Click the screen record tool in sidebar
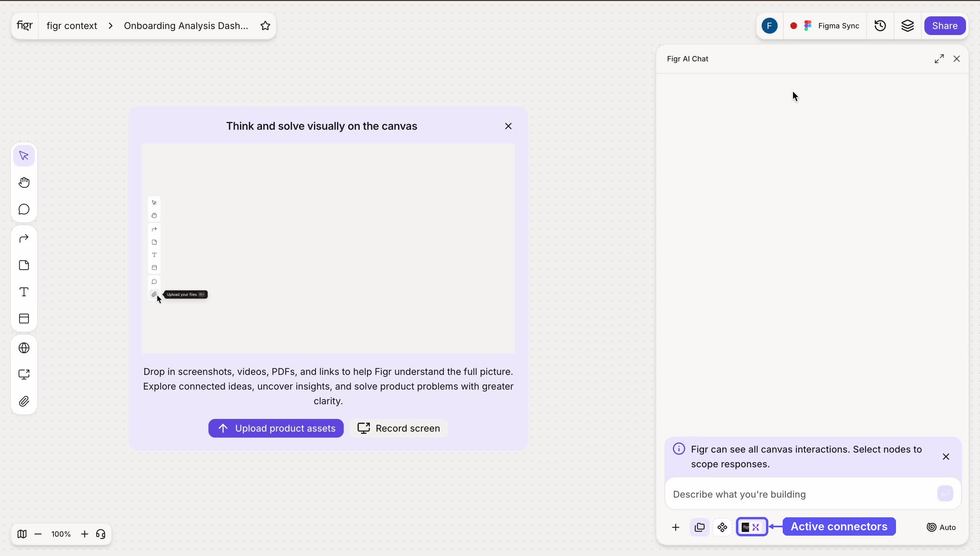 (x=24, y=375)
